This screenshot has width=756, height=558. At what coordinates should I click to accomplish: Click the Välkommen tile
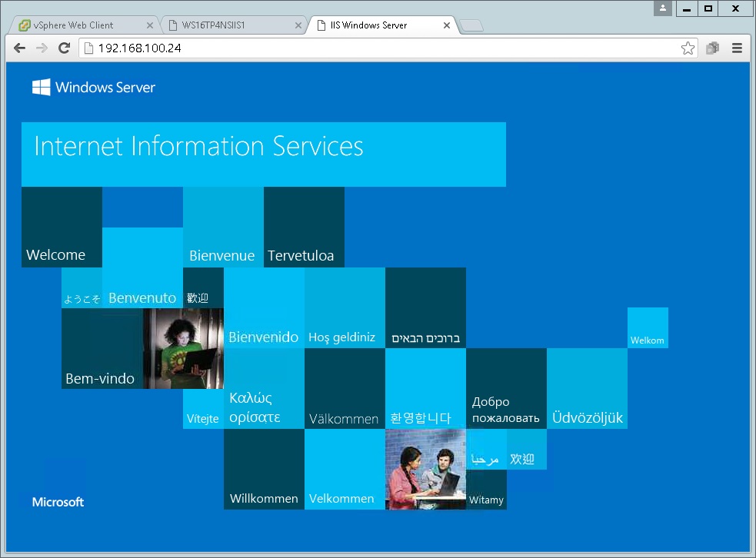pyautogui.click(x=345, y=388)
